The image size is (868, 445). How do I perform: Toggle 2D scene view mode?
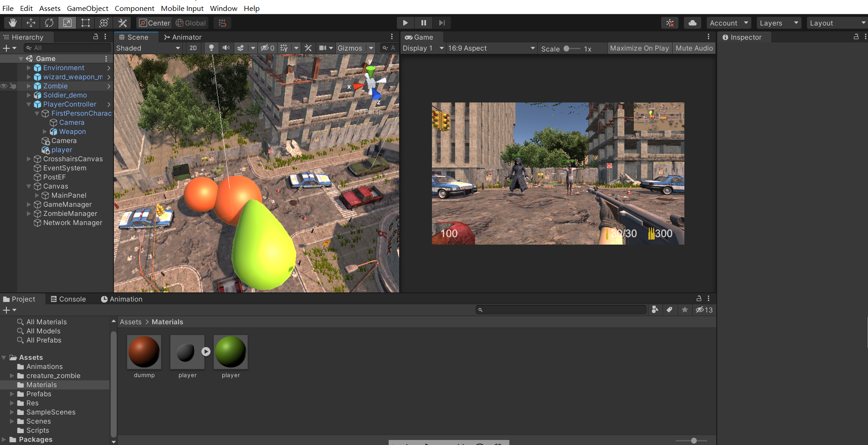(x=193, y=48)
